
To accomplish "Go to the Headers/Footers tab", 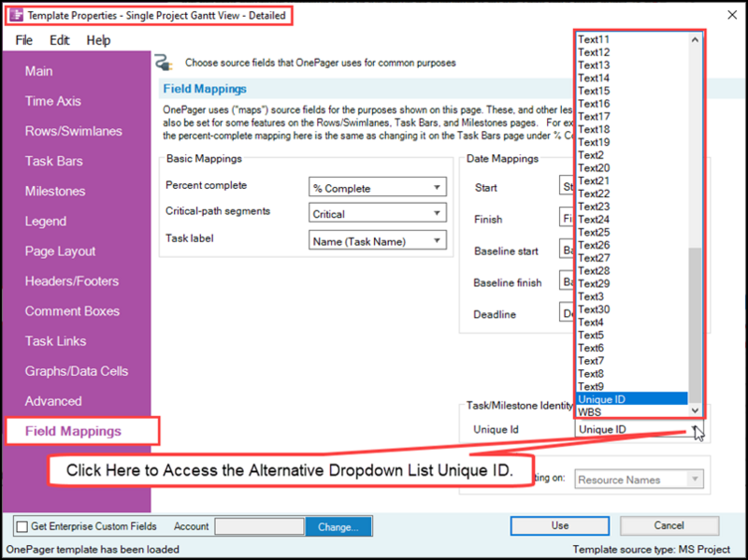I will coord(72,281).
